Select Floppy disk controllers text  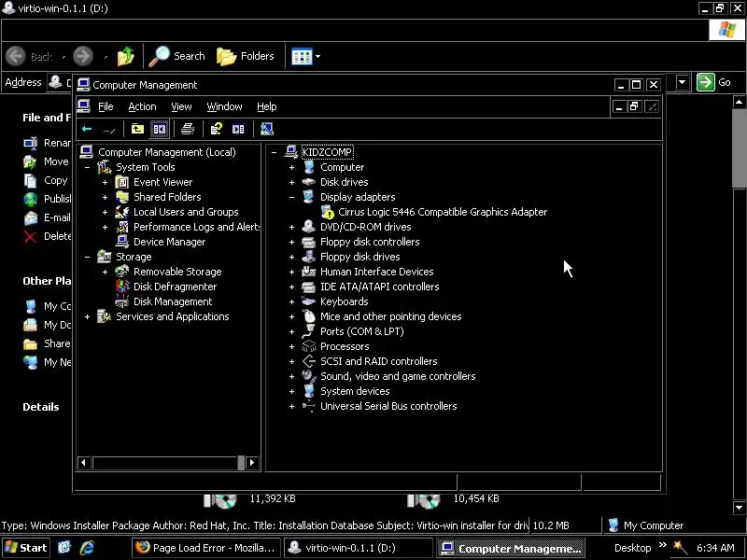click(370, 242)
